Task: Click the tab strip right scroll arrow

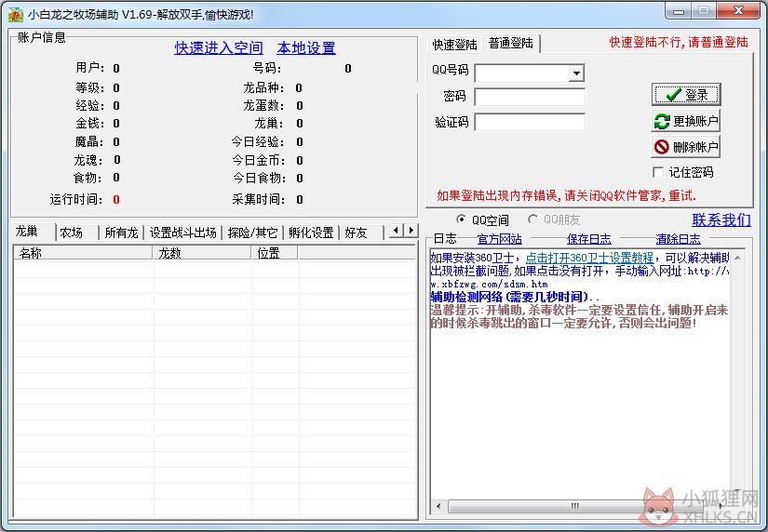Action: [411, 230]
